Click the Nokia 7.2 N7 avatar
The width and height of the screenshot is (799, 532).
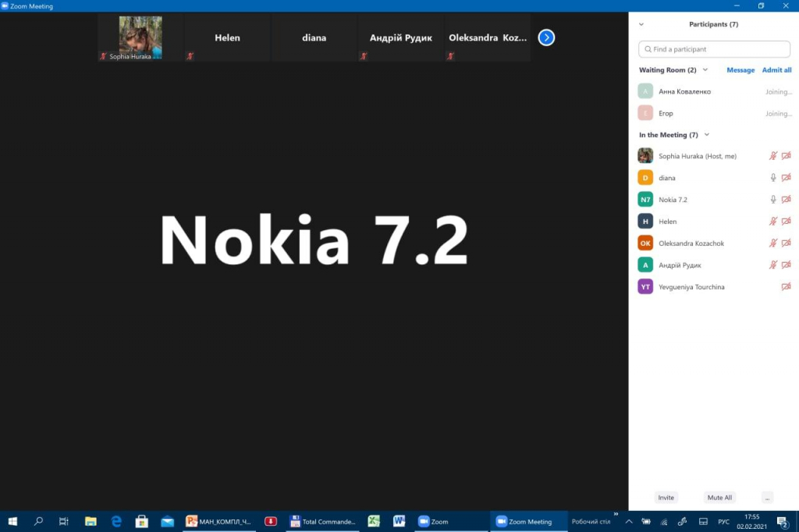[645, 199]
